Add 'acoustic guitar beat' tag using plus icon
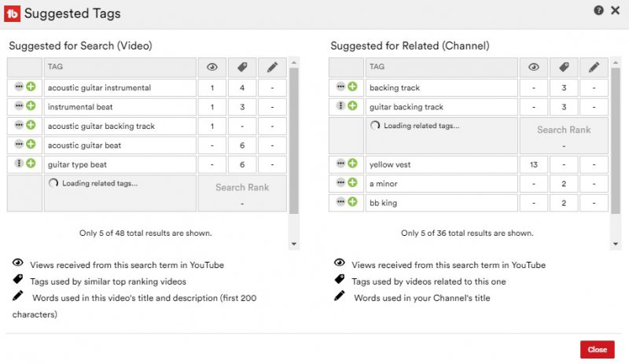This screenshot has width=629, height=364. [x=31, y=145]
